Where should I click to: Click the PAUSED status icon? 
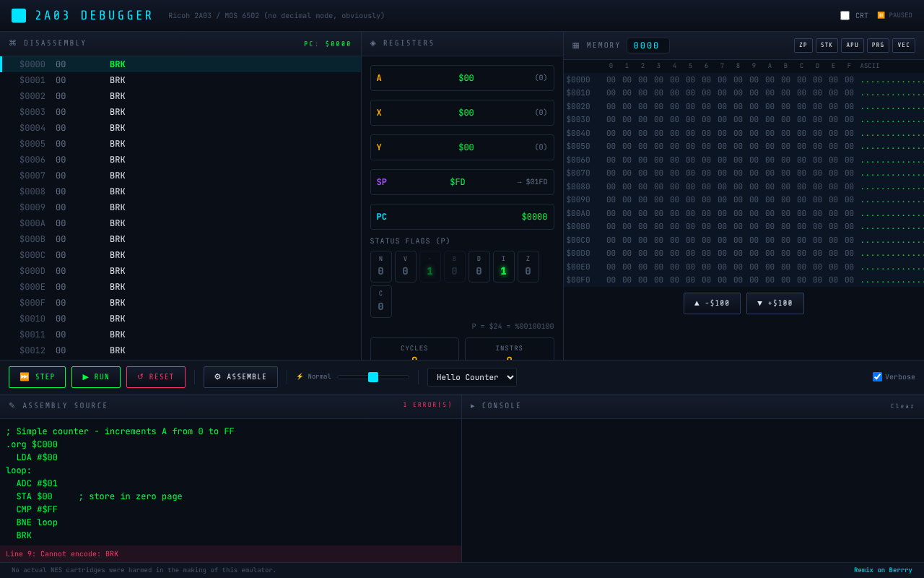pos(880,14)
